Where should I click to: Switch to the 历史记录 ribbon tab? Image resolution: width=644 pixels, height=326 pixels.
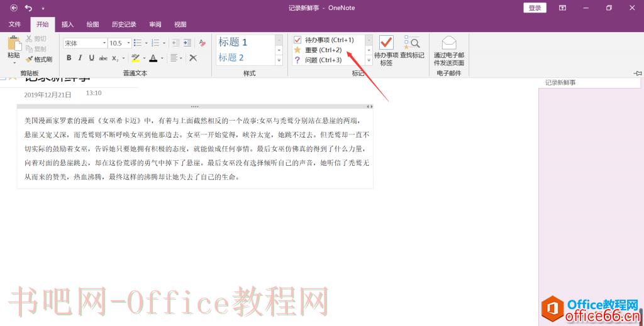tap(124, 24)
